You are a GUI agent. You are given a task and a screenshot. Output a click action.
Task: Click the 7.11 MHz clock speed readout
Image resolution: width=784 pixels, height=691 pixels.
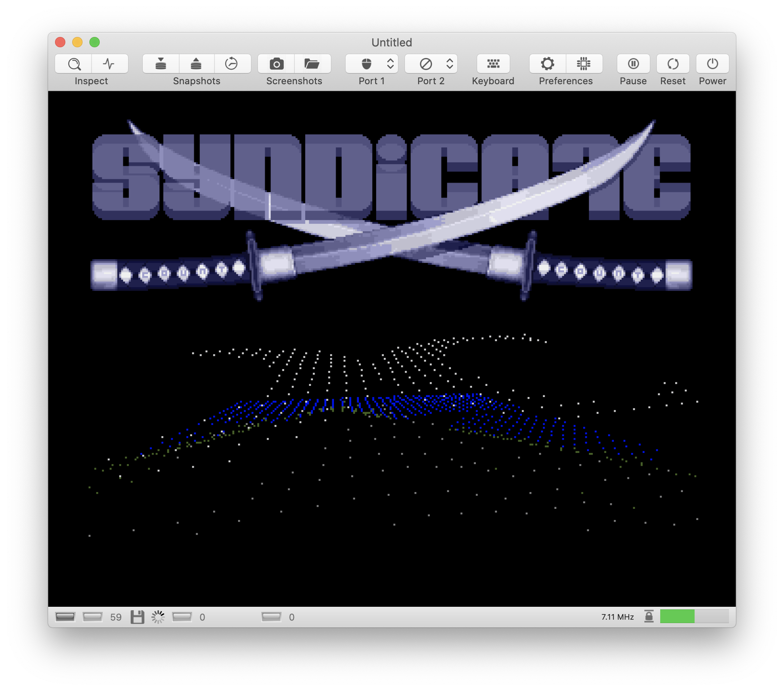coord(618,617)
